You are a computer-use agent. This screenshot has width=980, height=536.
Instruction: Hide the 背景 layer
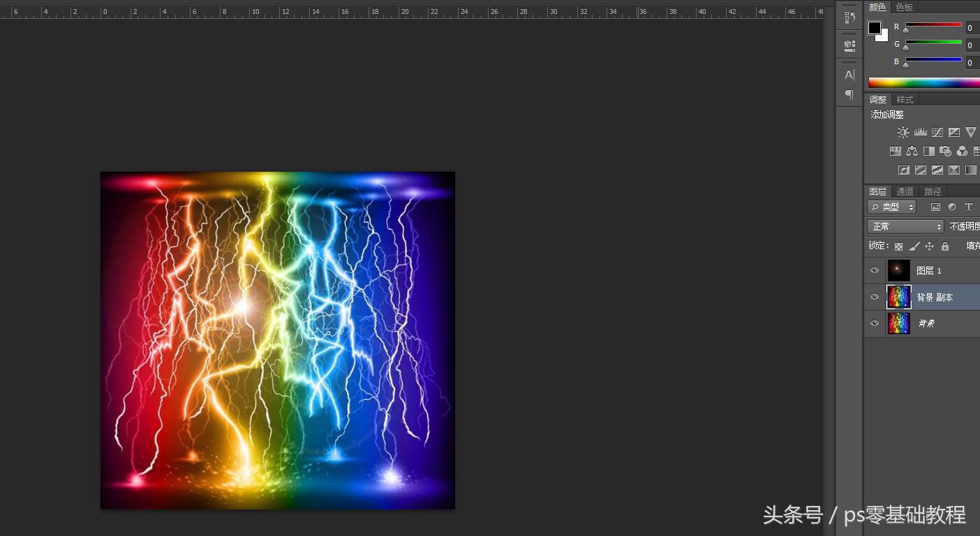[x=875, y=324]
